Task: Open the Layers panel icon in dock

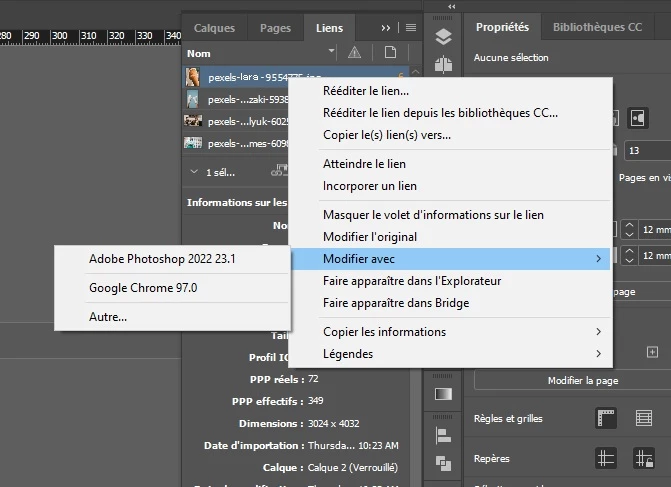Action: click(443, 37)
